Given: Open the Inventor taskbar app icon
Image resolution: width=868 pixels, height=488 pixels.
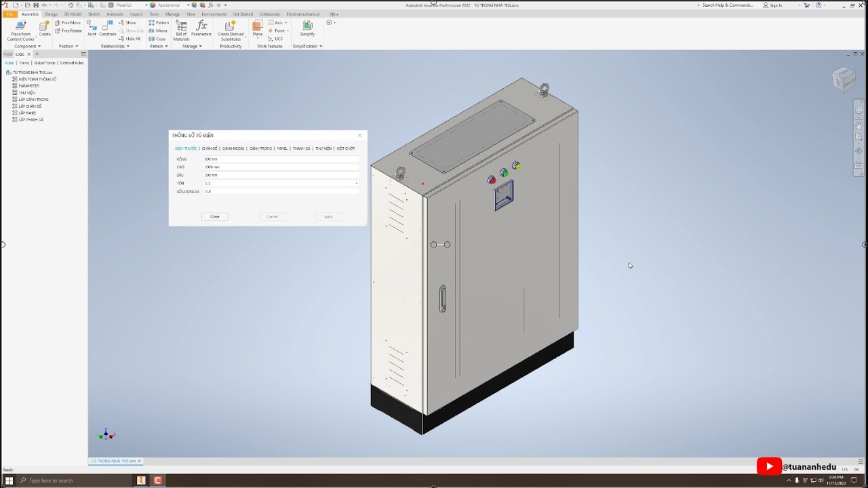Looking at the screenshot, I should click(x=141, y=481).
